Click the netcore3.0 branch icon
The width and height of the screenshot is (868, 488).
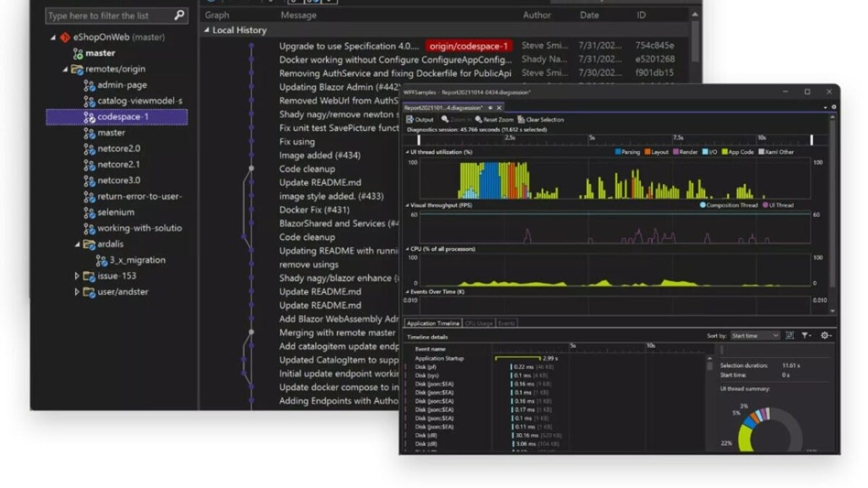(x=89, y=181)
